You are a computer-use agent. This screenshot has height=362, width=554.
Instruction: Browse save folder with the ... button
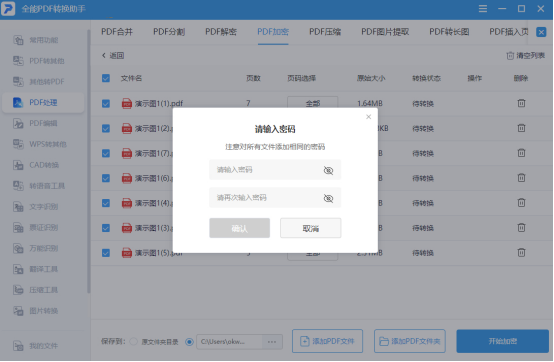tap(272, 342)
